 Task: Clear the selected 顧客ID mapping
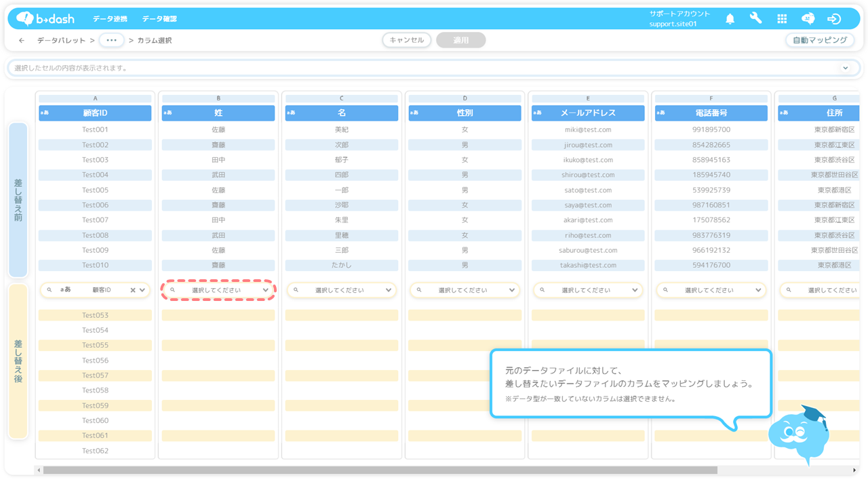click(x=133, y=290)
